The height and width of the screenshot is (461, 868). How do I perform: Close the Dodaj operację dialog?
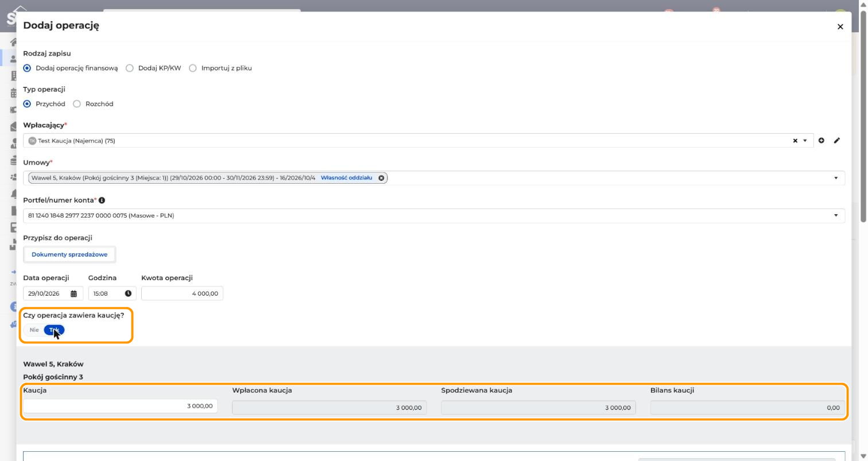click(x=840, y=26)
